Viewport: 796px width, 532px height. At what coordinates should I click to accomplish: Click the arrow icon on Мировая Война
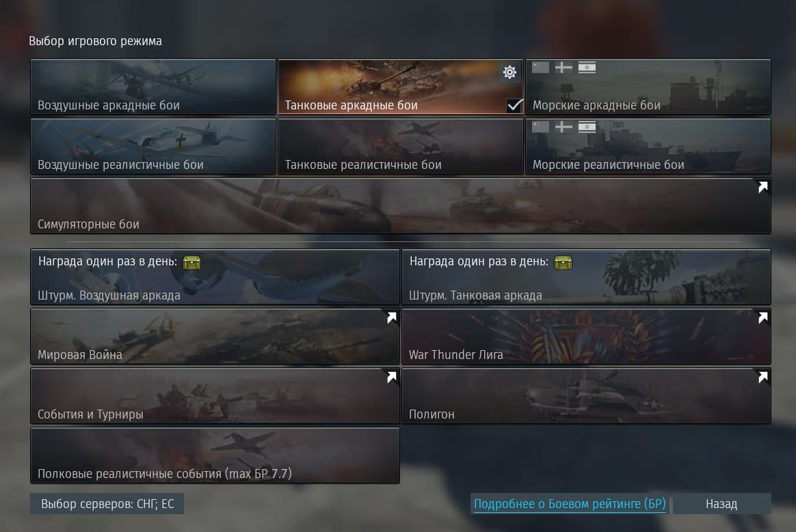[x=391, y=317]
